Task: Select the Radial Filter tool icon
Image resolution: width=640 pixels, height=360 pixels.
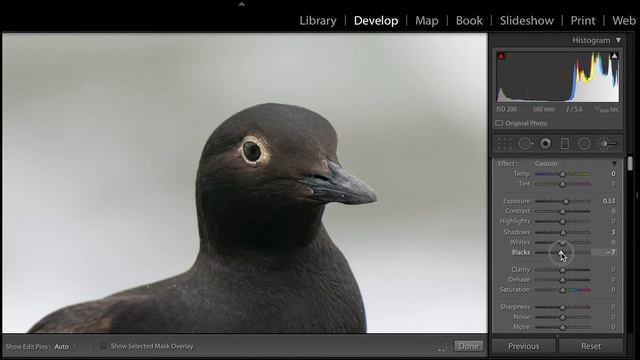Action: (x=584, y=144)
